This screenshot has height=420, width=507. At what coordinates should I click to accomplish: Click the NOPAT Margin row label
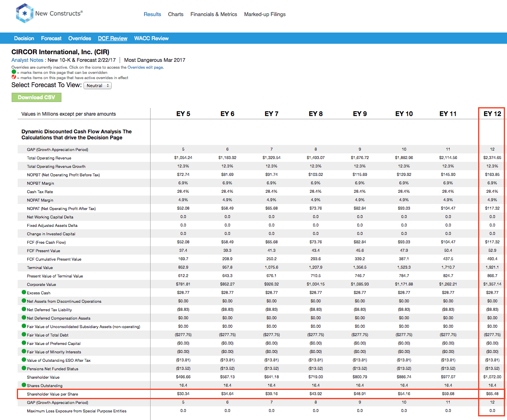point(40,200)
